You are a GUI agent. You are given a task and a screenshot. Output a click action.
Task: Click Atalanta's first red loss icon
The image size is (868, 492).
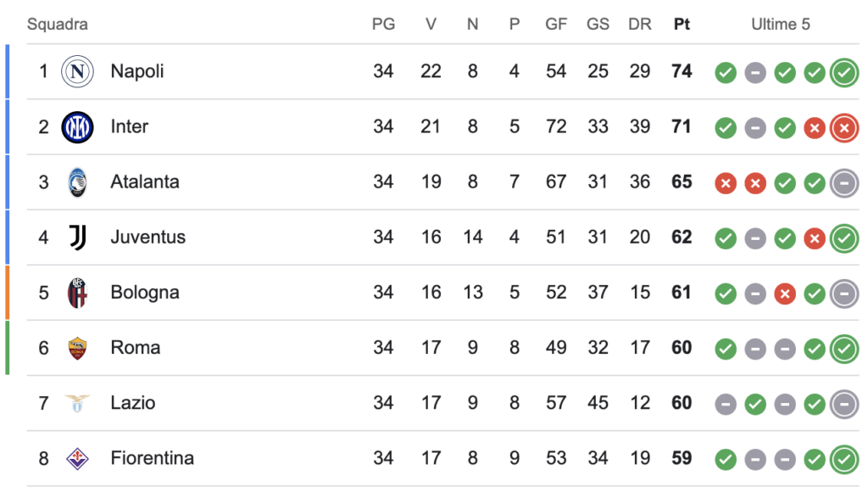click(726, 183)
